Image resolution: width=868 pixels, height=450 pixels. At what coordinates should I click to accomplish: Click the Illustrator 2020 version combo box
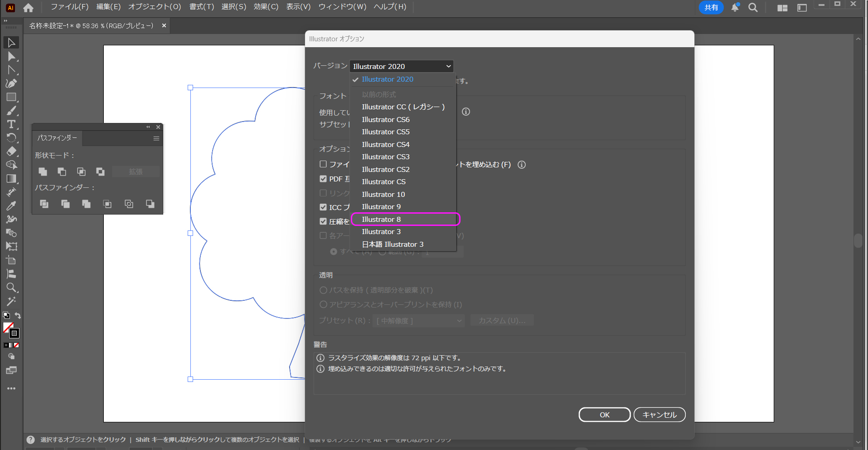click(x=401, y=66)
